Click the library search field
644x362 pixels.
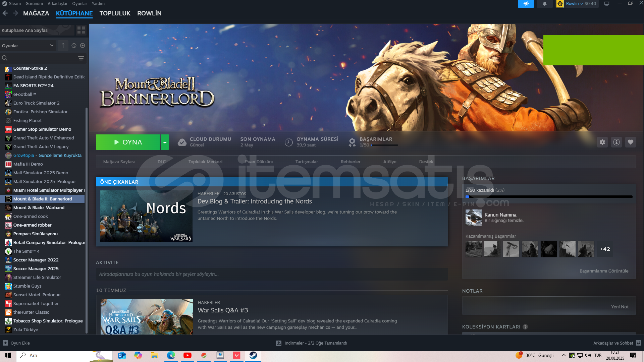[43, 58]
